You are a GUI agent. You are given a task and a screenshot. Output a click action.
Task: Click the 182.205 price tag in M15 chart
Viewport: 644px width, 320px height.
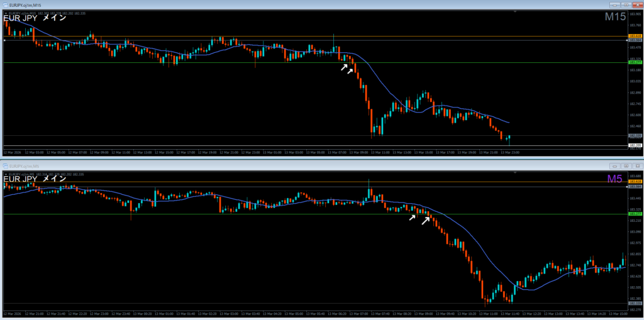coord(635,145)
